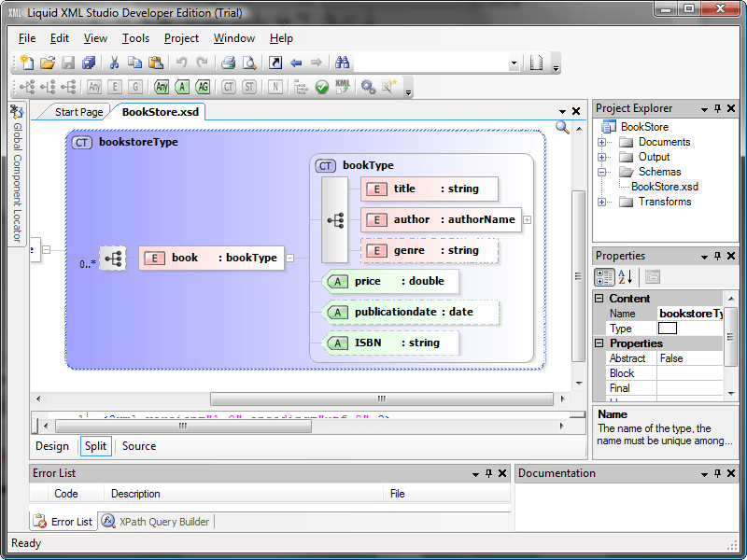Click the green Any attribute toolbar icon
Viewport: 747px width, 560px height.
162,87
